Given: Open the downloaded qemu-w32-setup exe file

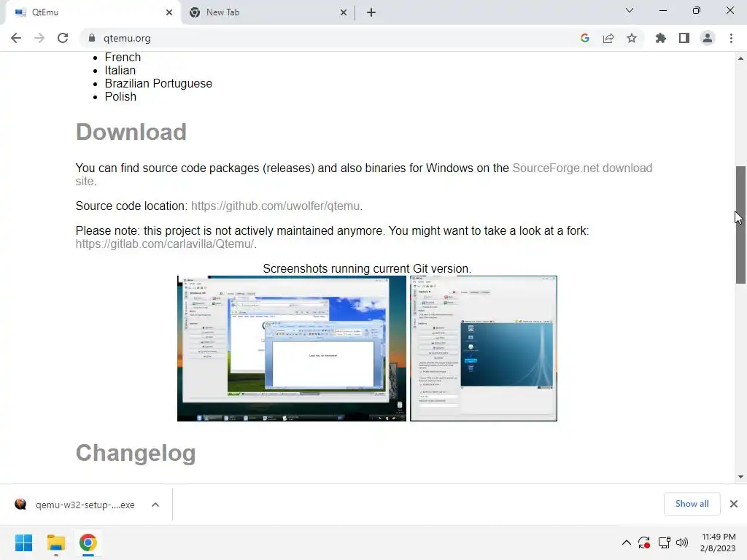Looking at the screenshot, I should click(76, 505).
